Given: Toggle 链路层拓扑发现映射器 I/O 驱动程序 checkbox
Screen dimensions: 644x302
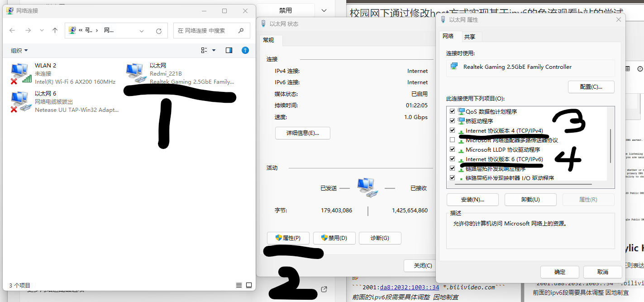Looking at the screenshot, I should (x=452, y=178).
